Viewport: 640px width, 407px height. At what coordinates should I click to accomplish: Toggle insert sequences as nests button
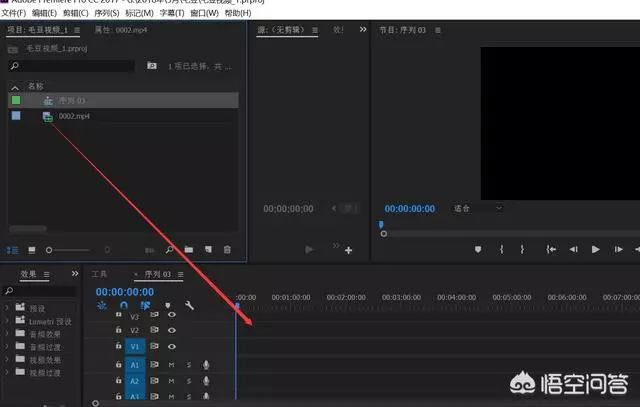[102, 305]
